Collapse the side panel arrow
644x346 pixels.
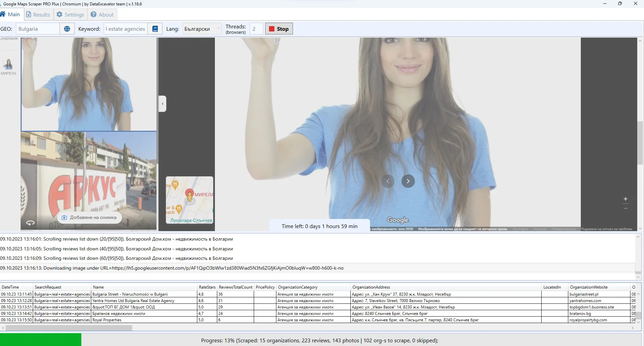[x=163, y=104]
